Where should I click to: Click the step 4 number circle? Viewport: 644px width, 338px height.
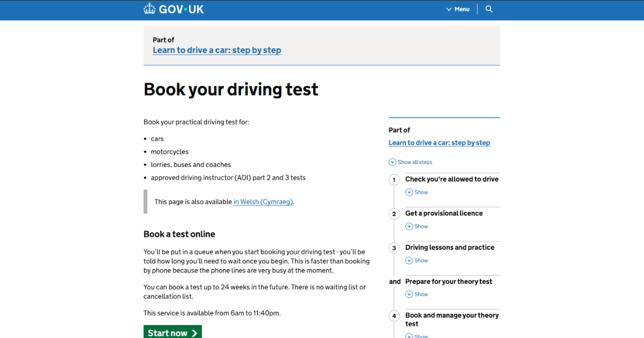[394, 315]
